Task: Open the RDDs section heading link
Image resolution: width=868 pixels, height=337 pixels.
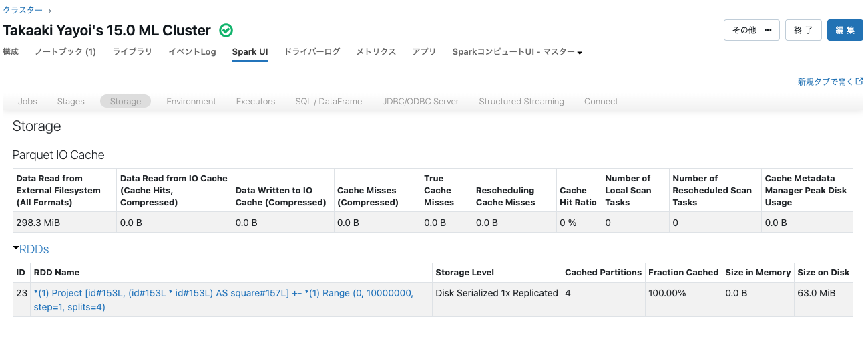Action: click(x=34, y=249)
